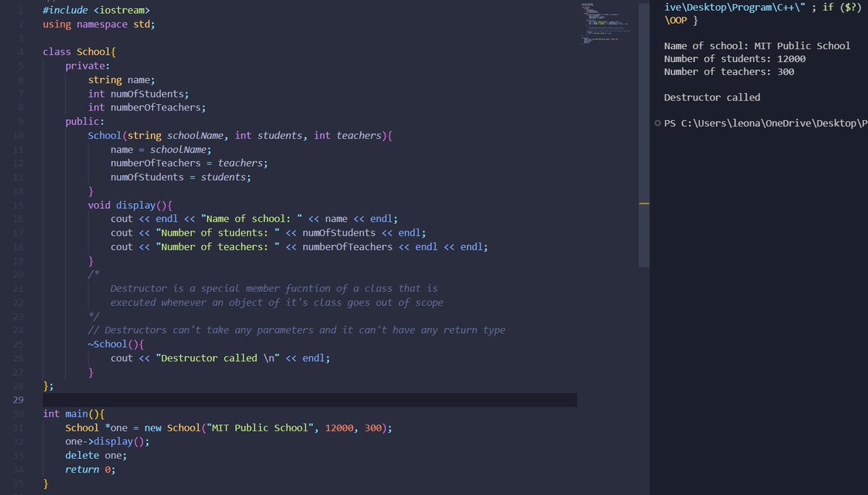Click the "using namespace std;" line
Viewport: 868px width, 495px height.
(x=99, y=24)
